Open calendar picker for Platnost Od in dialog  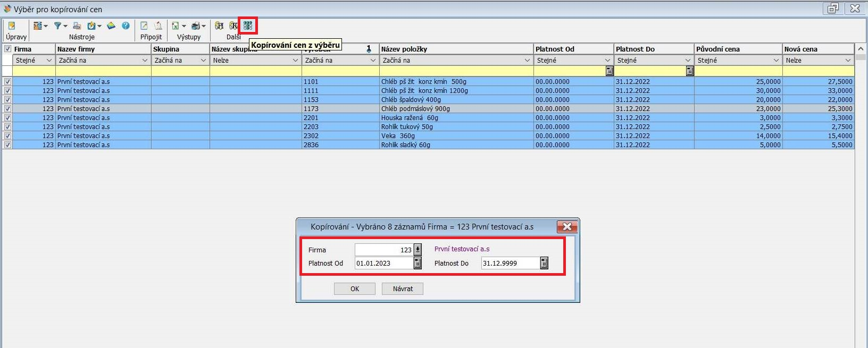click(x=418, y=263)
